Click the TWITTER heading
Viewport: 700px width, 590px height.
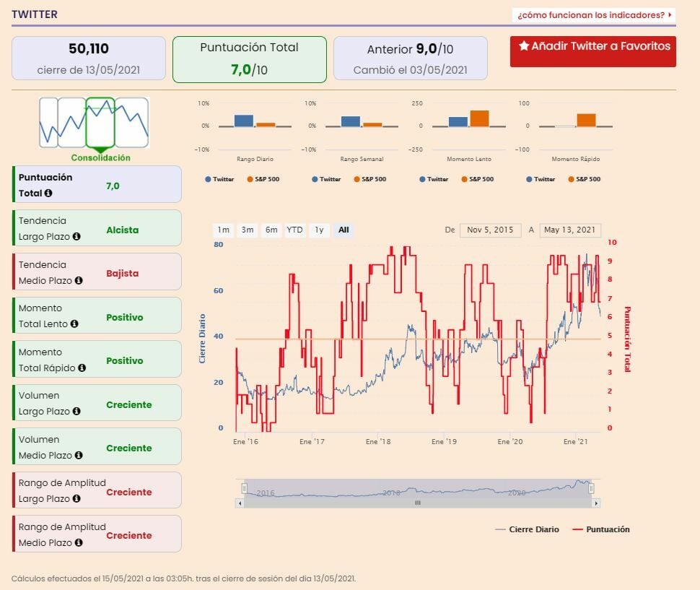(x=35, y=14)
